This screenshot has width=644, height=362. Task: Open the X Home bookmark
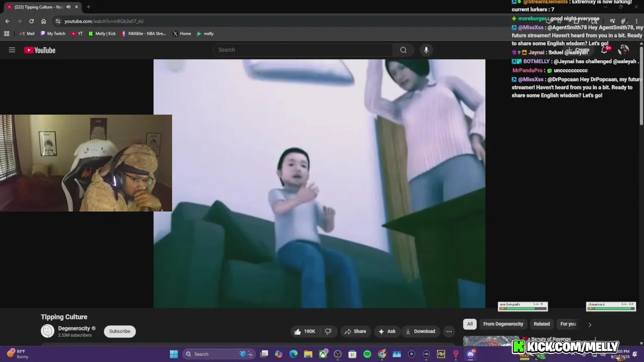point(182,34)
